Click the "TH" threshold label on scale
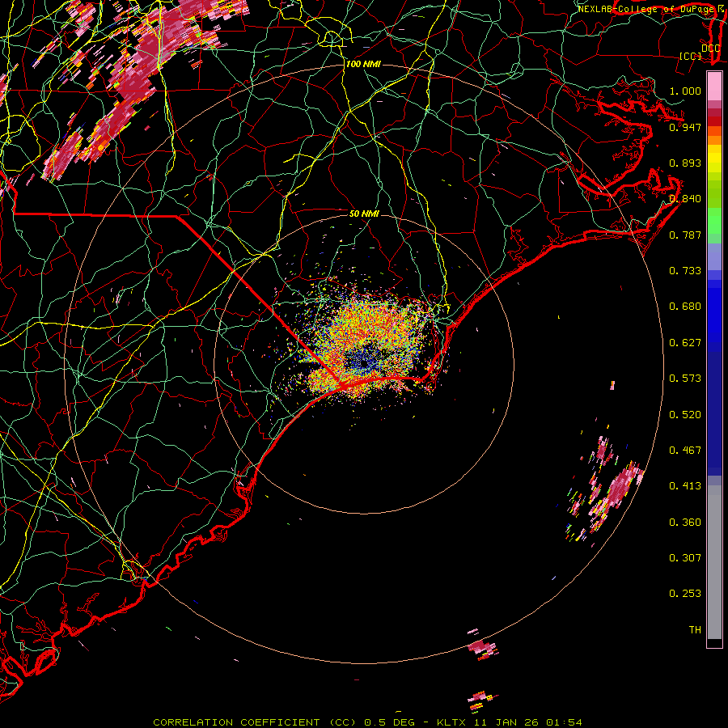This screenshot has width=728, height=728. 695,630
